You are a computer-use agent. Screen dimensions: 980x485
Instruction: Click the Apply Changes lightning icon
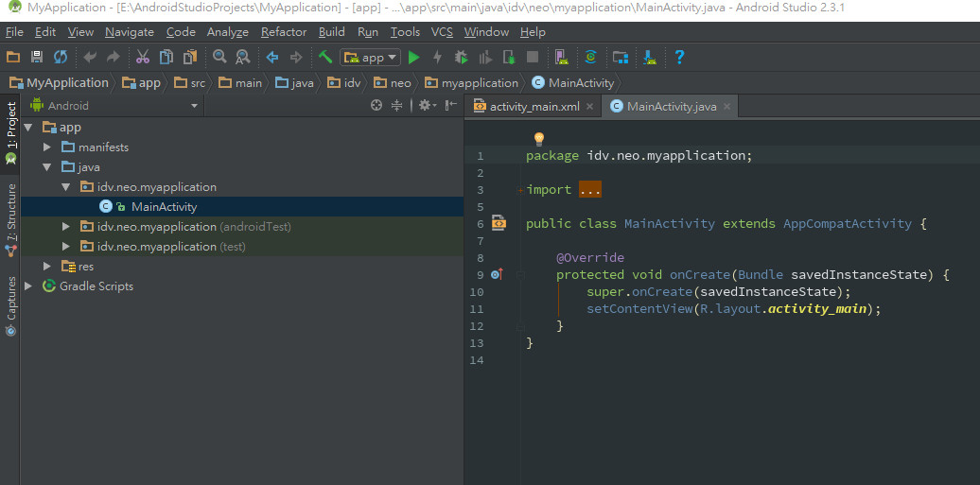[x=437, y=58]
